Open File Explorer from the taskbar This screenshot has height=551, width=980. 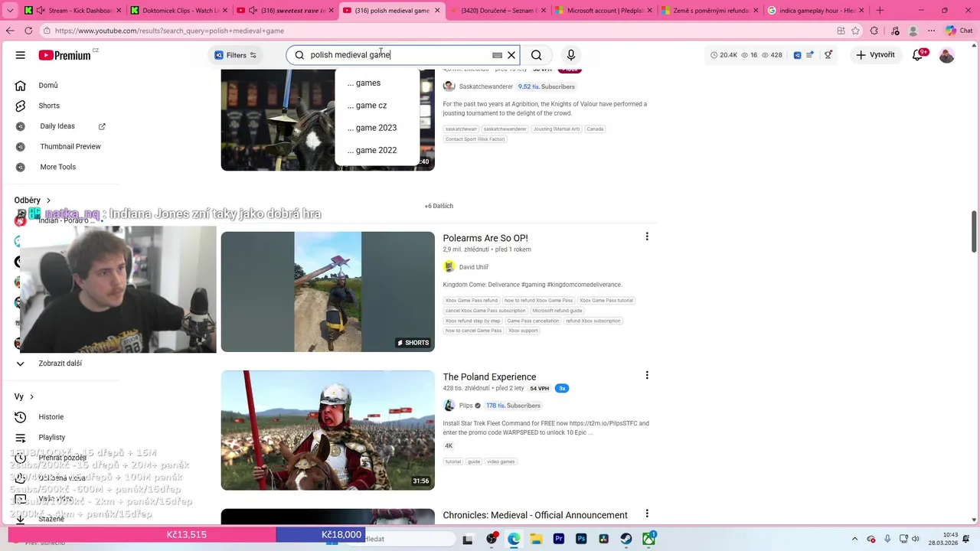click(x=536, y=539)
